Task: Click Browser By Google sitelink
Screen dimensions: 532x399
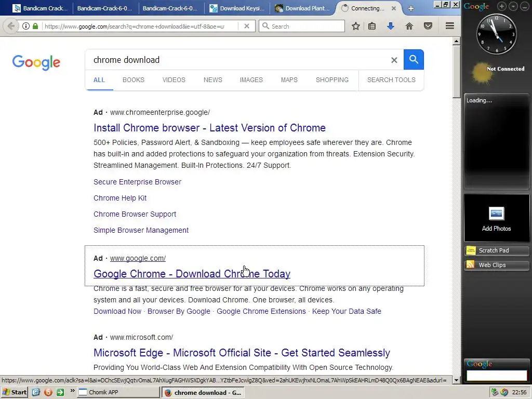Action: tap(179, 311)
